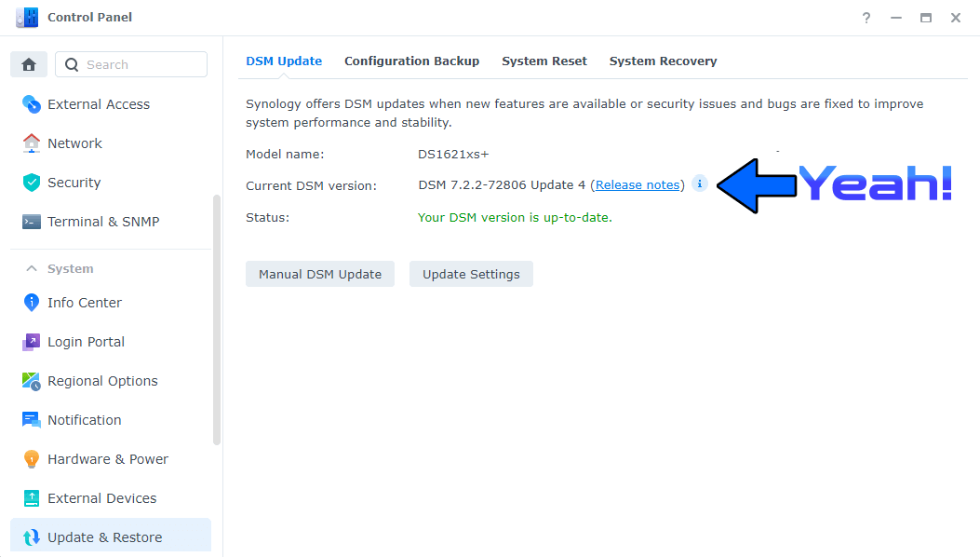Click the model name value DS1621xs+
980x557 pixels.
click(453, 154)
